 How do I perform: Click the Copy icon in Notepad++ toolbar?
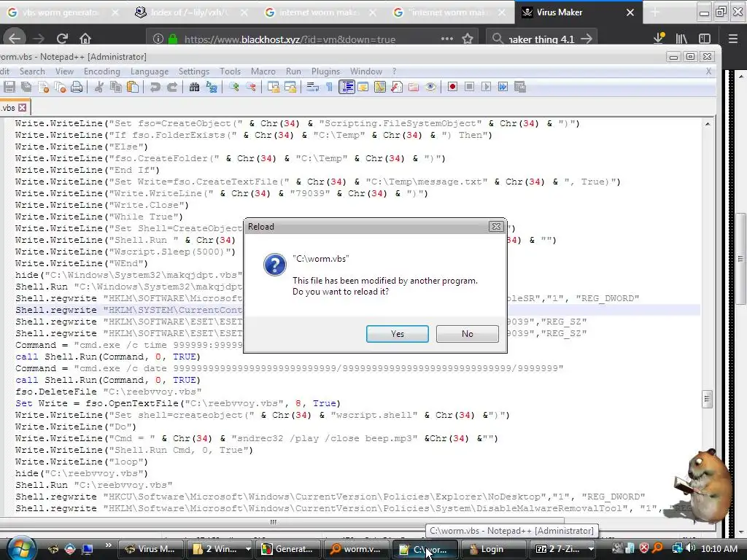(116, 87)
